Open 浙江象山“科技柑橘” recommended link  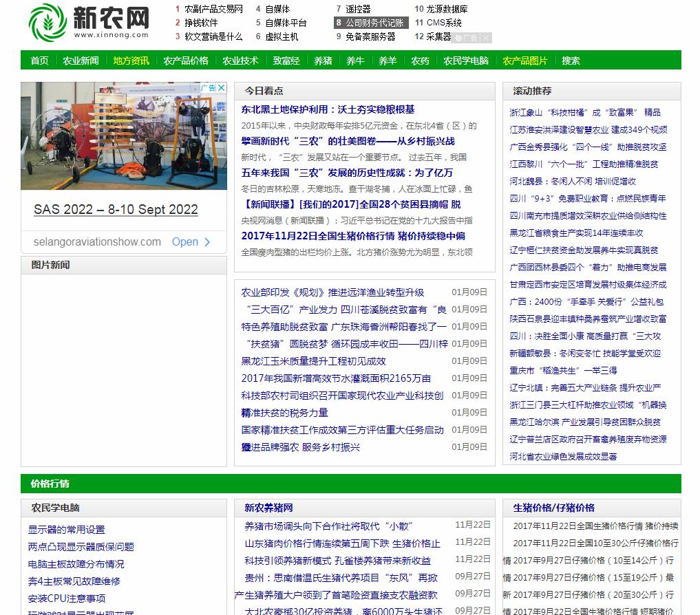click(x=585, y=112)
